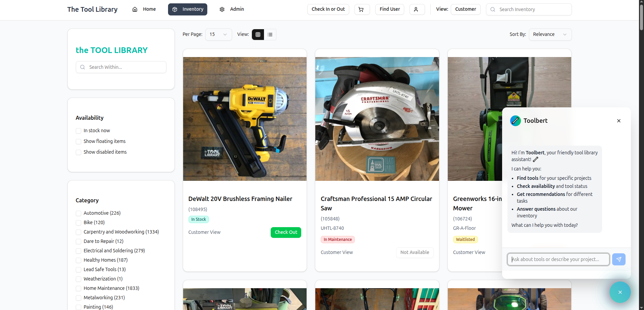This screenshot has width=644, height=310.
Task: Click the (106724) item number
Action: click(x=463, y=219)
